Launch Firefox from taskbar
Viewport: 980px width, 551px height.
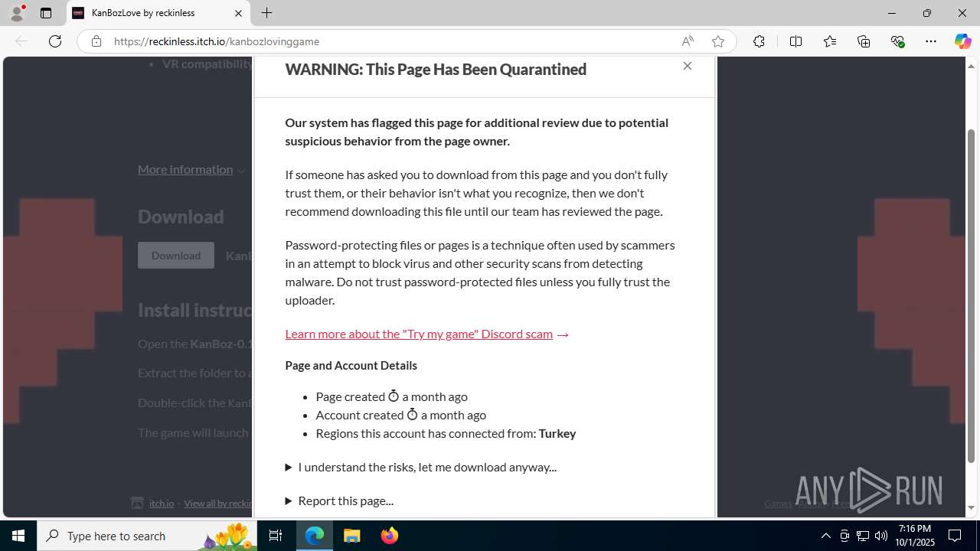click(390, 536)
